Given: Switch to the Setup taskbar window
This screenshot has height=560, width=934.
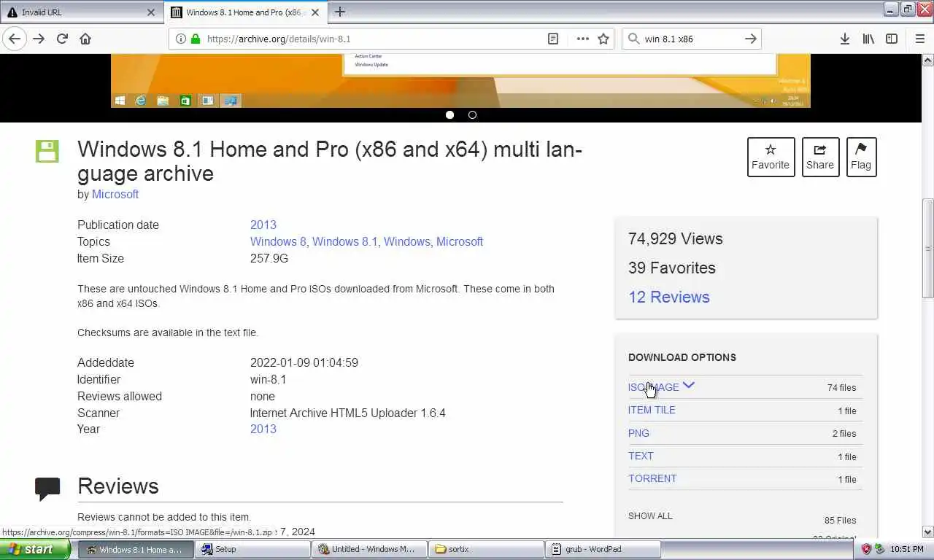Looking at the screenshot, I should coord(252,549).
